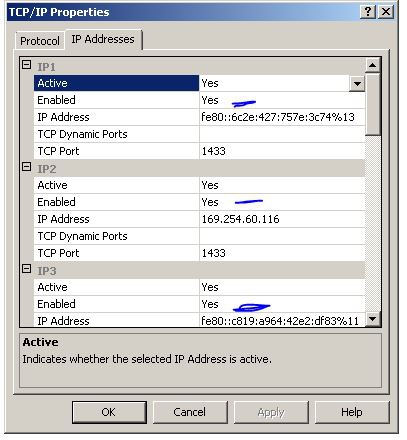
Task: Click the IP1 Enabled Yes value
Action: 210,100
